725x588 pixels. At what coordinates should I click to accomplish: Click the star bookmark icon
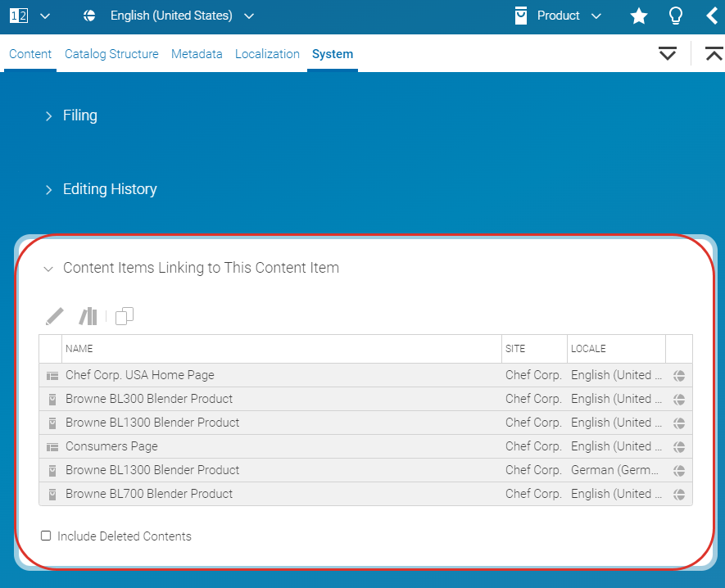tap(639, 16)
